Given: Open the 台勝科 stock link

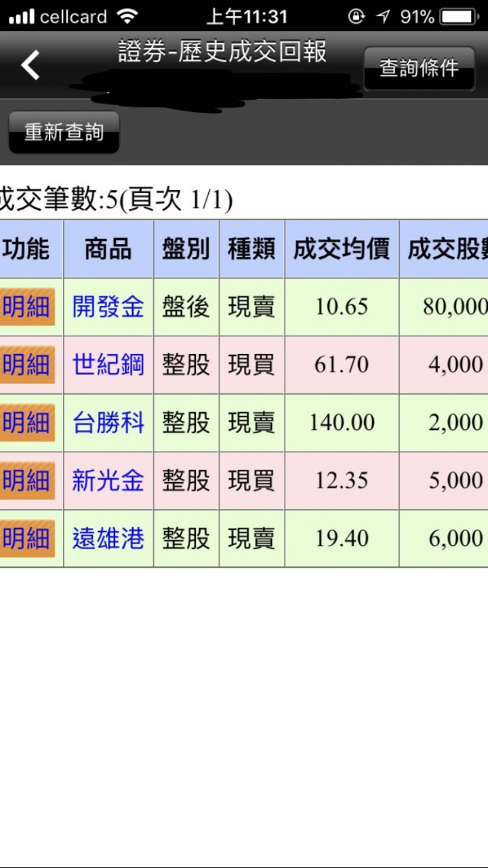Looking at the screenshot, I should (108, 423).
